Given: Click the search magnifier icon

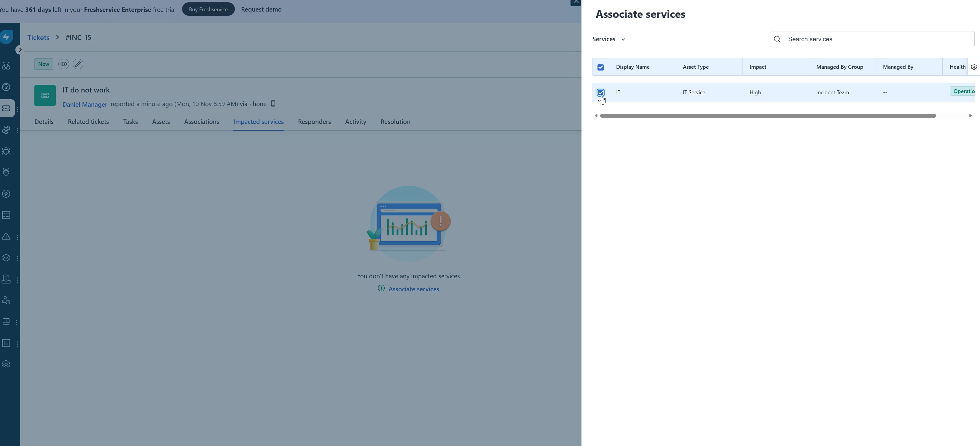Looking at the screenshot, I should pos(777,39).
